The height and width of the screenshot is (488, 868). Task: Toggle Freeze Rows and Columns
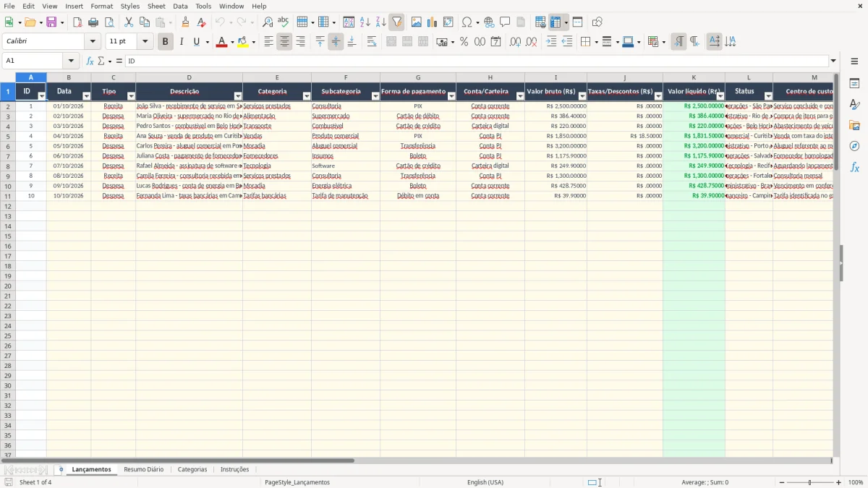(556, 22)
